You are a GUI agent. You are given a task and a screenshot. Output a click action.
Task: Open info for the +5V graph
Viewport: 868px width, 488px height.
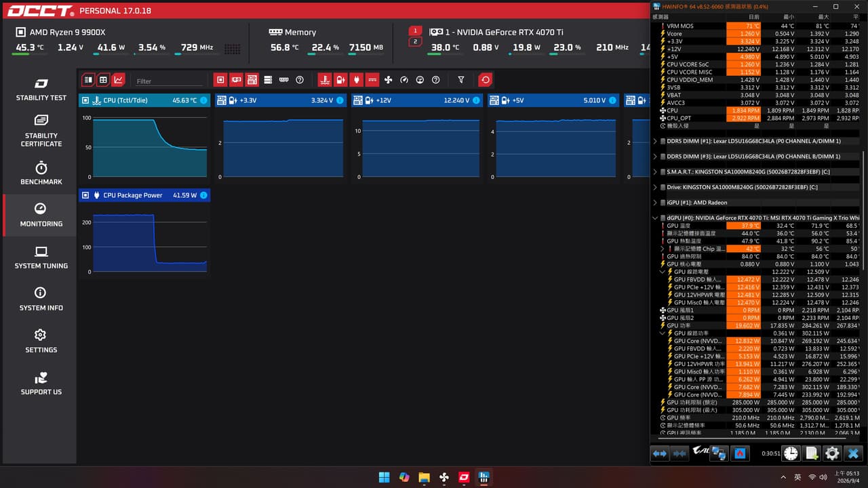[x=613, y=100]
